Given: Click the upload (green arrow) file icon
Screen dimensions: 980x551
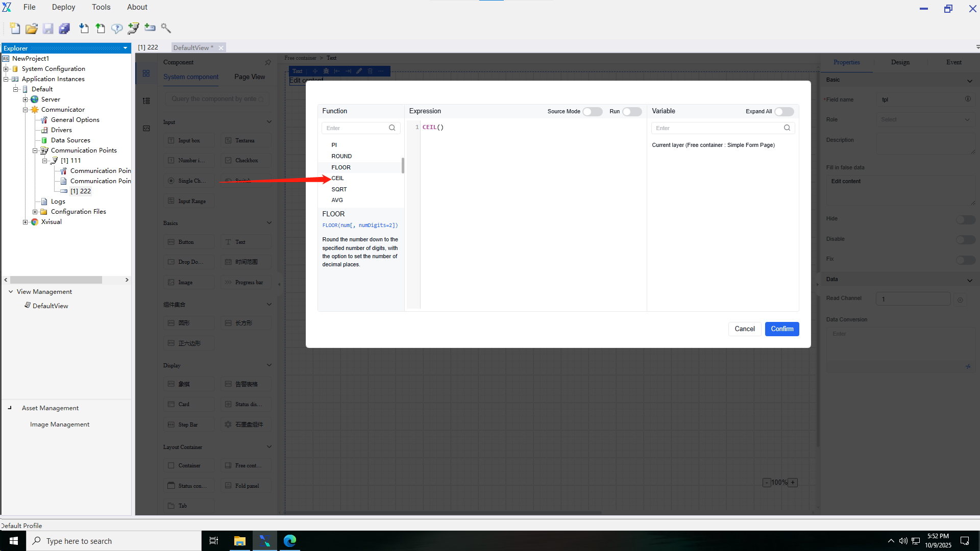Looking at the screenshot, I should 101,29.
